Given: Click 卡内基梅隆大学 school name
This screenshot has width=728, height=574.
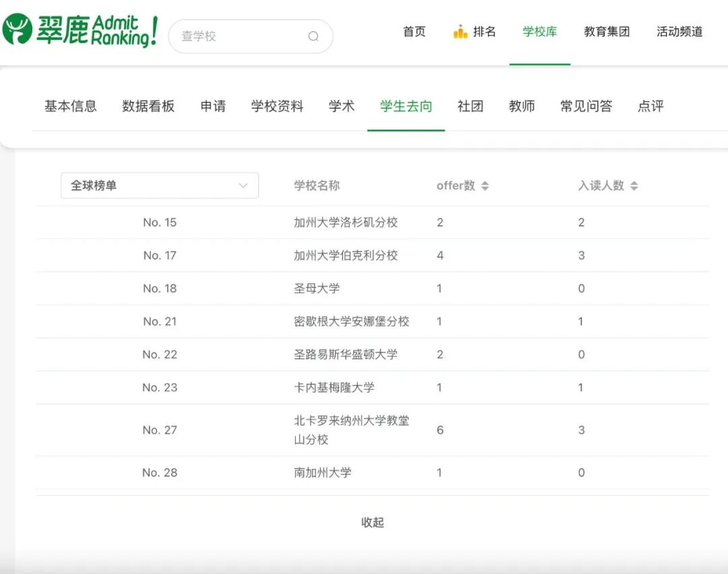Looking at the screenshot, I should point(334,388).
